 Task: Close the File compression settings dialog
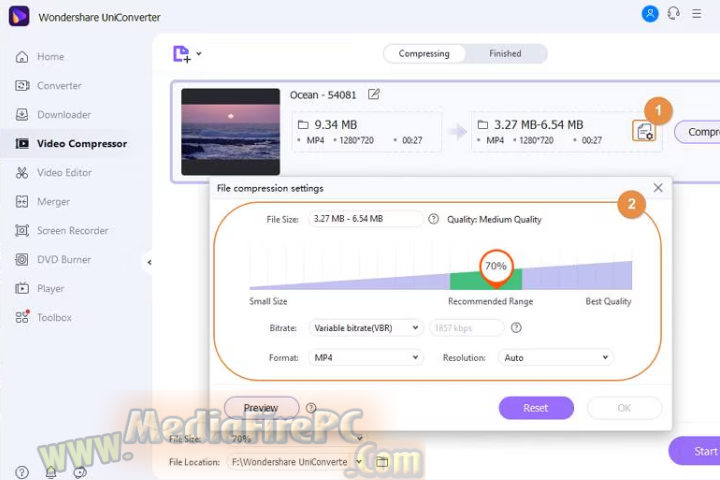point(658,187)
